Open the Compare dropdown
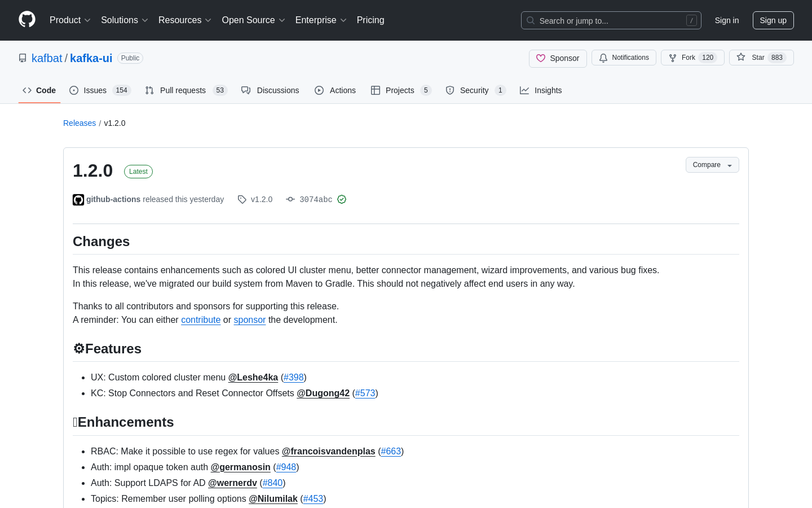Viewport: 812px width, 508px height. tap(712, 165)
